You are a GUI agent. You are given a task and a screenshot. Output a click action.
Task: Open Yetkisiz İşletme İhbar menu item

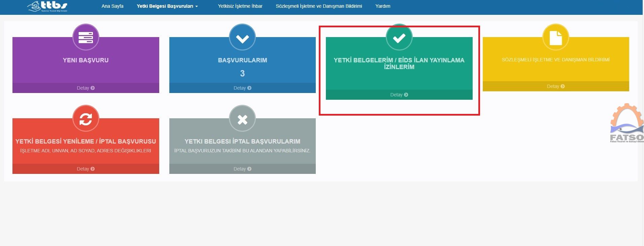pyautogui.click(x=240, y=6)
